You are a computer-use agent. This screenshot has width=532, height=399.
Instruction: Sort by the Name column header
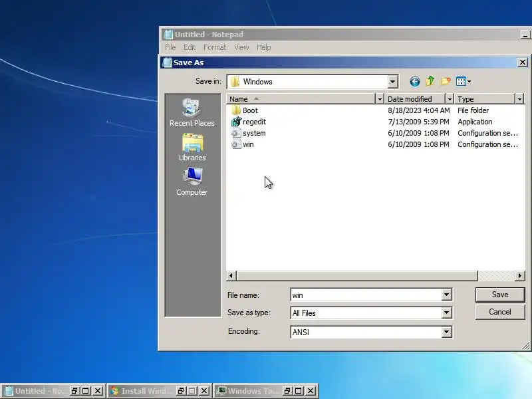click(301, 99)
